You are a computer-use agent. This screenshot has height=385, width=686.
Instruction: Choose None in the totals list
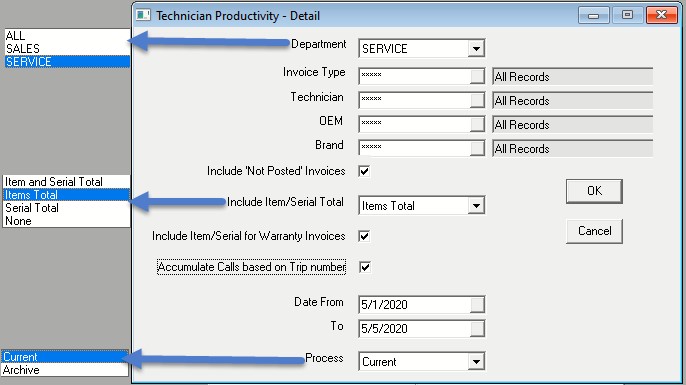66,221
